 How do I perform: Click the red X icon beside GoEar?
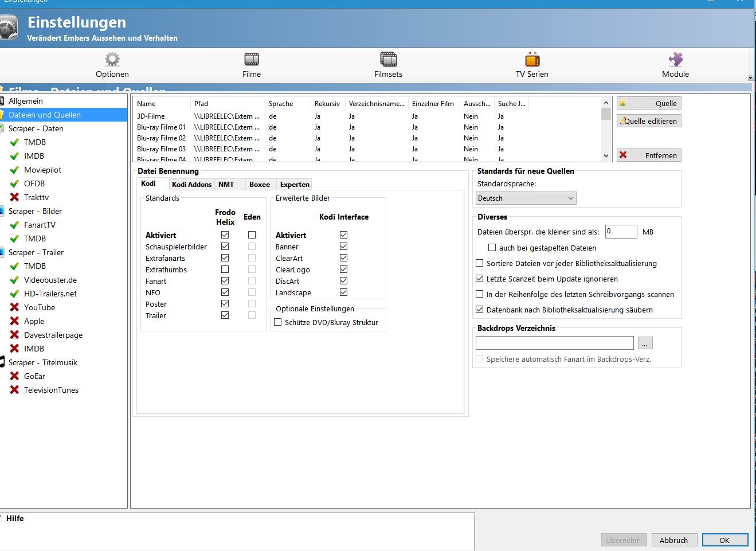pos(14,376)
